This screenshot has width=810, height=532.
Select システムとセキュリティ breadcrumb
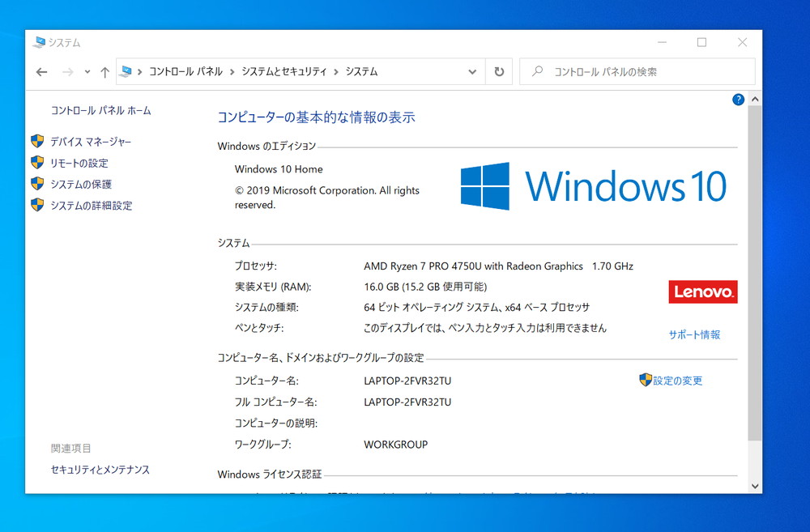pyautogui.click(x=284, y=72)
